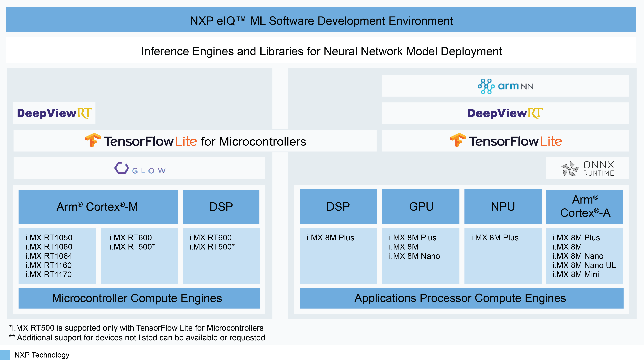Click Microcontroller Compute Engines banner
644x360 pixels.
[139, 298]
